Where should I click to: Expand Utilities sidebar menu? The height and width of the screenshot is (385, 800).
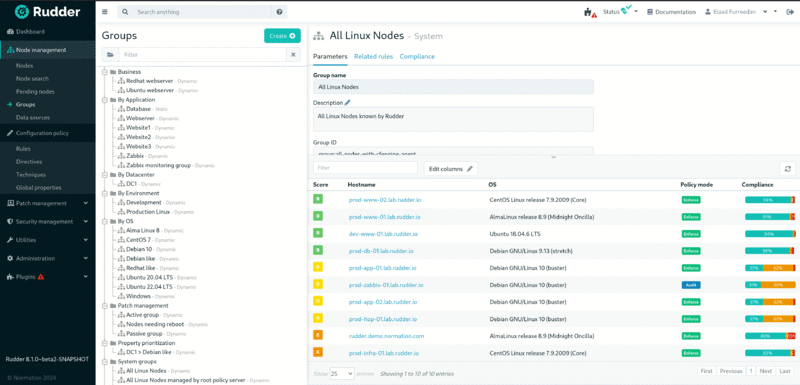click(x=47, y=240)
